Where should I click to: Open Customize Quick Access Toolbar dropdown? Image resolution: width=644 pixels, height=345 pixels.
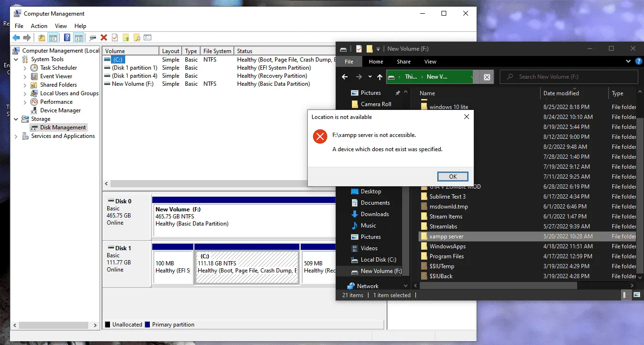(378, 49)
